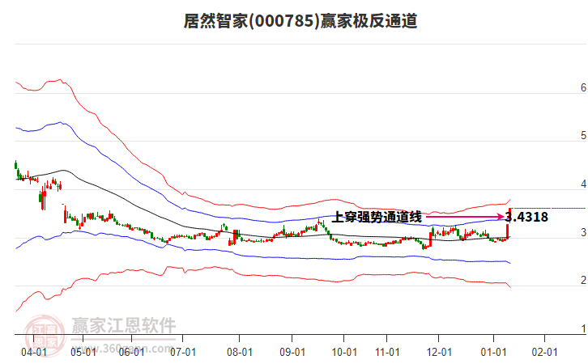Click the 12-01 date axis label
This screenshot has width=588, height=364.
pyautogui.click(x=439, y=353)
